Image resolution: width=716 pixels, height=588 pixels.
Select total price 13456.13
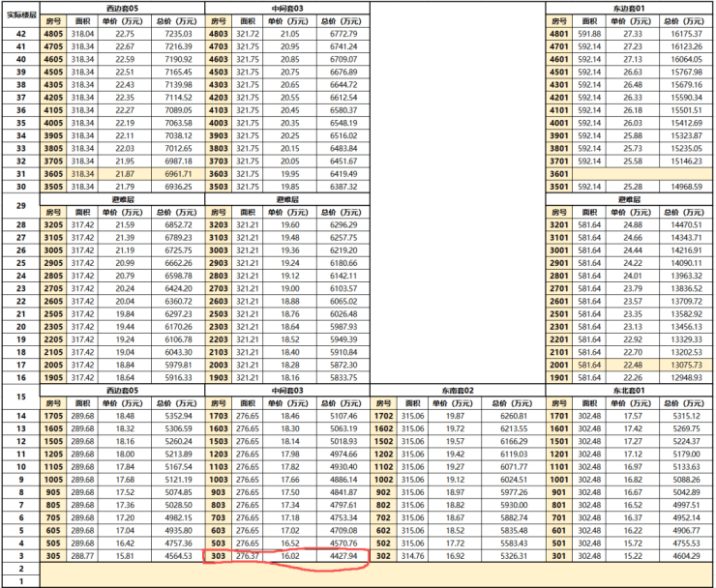coord(686,327)
